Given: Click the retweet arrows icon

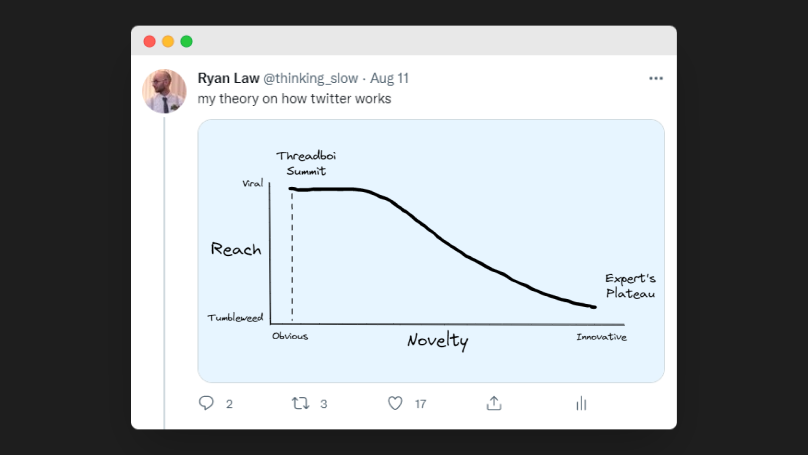Looking at the screenshot, I should (x=300, y=403).
